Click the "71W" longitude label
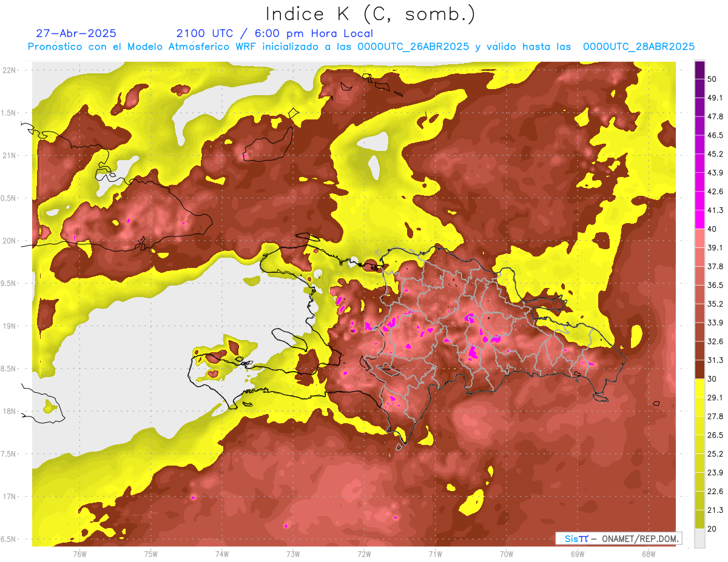The height and width of the screenshot is (562, 728). (x=435, y=554)
